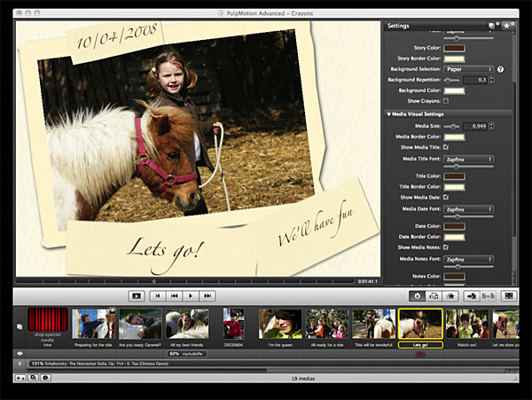532x400 pixels.
Task: Uncheck Show Media Date
Action: tap(446, 197)
